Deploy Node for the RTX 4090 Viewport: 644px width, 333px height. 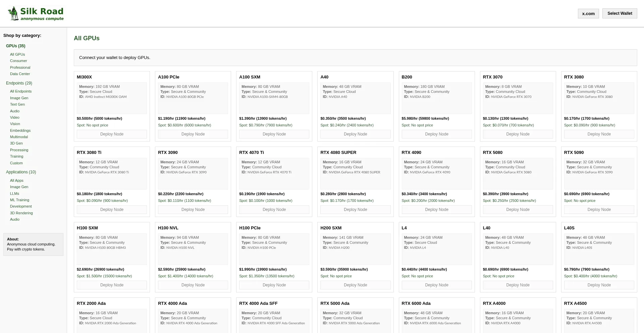coord(436,210)
